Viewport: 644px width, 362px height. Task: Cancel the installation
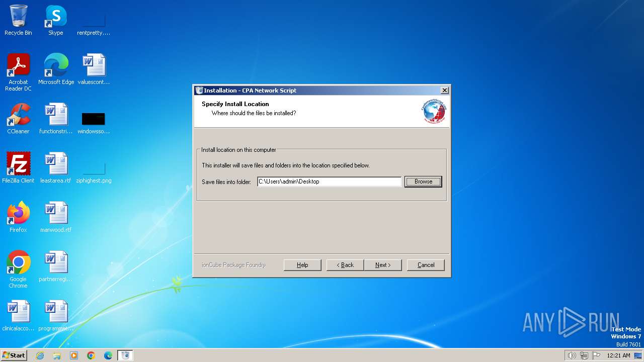426,265
